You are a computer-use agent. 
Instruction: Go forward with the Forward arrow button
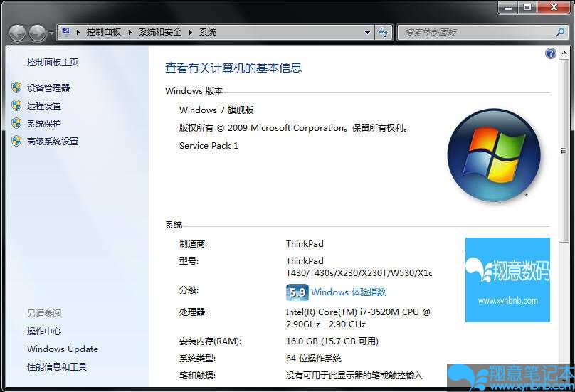click(37, 33)
